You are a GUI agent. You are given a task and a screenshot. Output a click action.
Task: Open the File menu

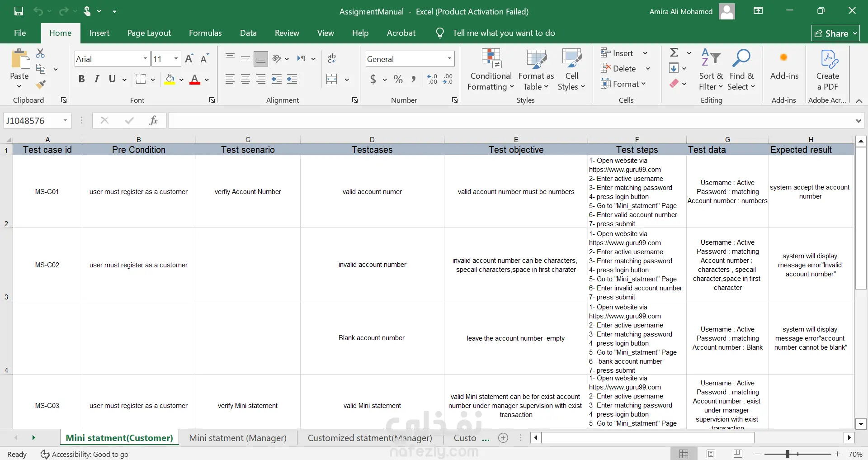click(20, 33)
